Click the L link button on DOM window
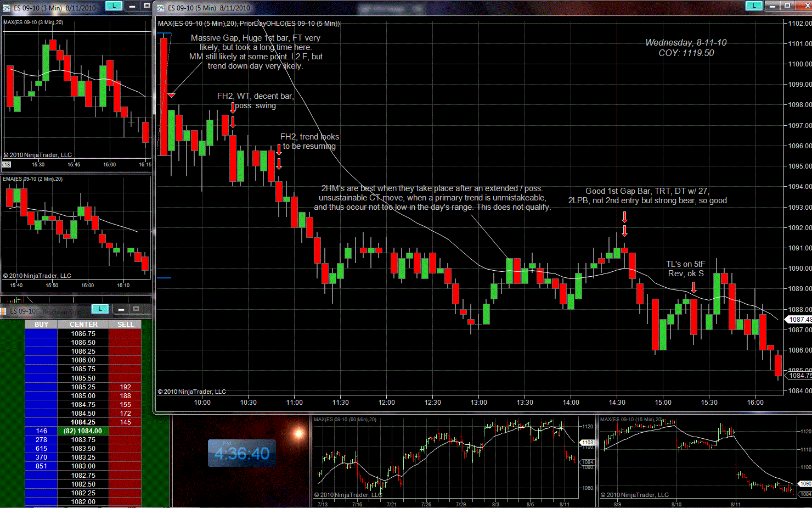This screenshot has width=812, height=508. pyautogui.click(x=100, y=309)
